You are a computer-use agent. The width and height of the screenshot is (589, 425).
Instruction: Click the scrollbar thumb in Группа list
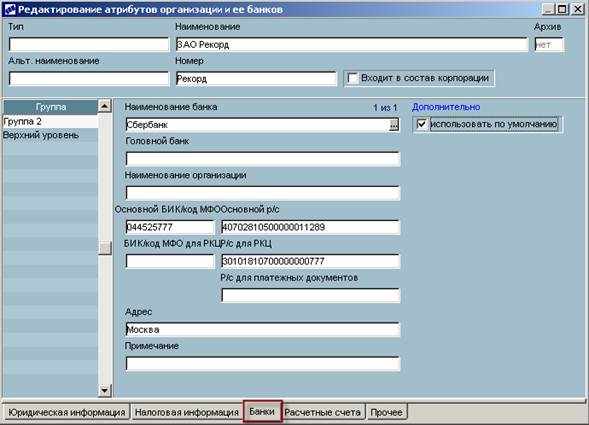104,248
